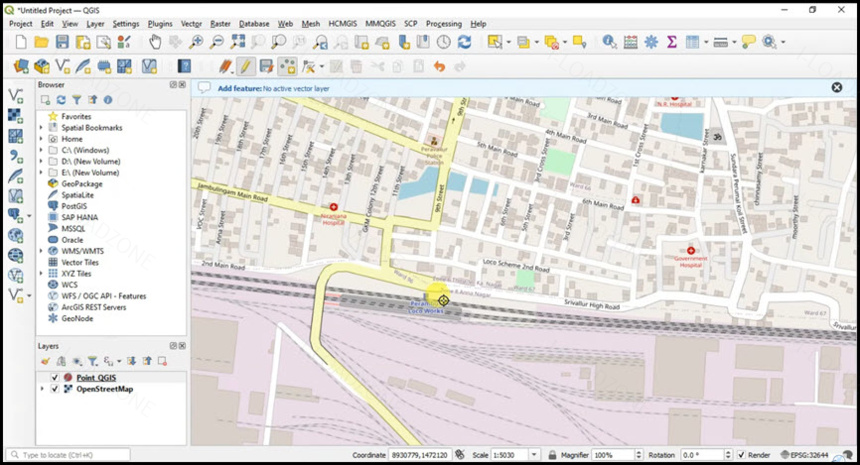Close the Browser panel

click(182, 85)
